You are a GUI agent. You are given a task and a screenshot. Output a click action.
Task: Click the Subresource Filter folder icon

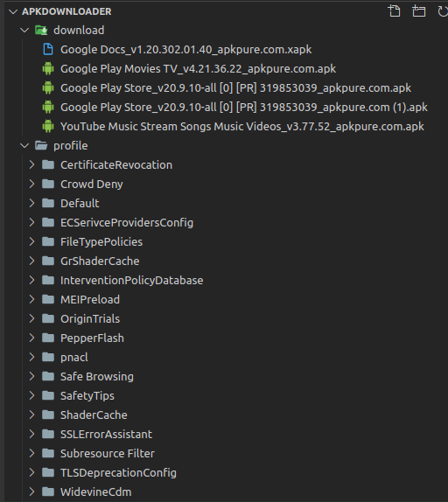(48, 453)
